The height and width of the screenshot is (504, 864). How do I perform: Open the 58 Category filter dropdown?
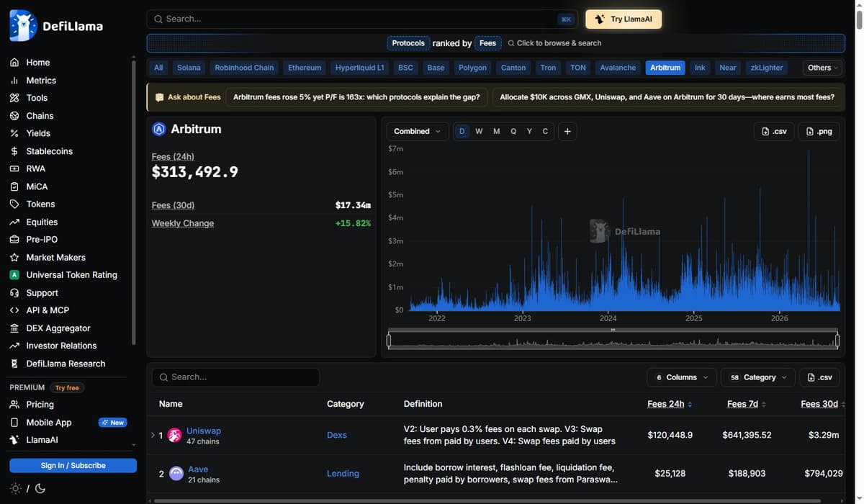point(758,377)
